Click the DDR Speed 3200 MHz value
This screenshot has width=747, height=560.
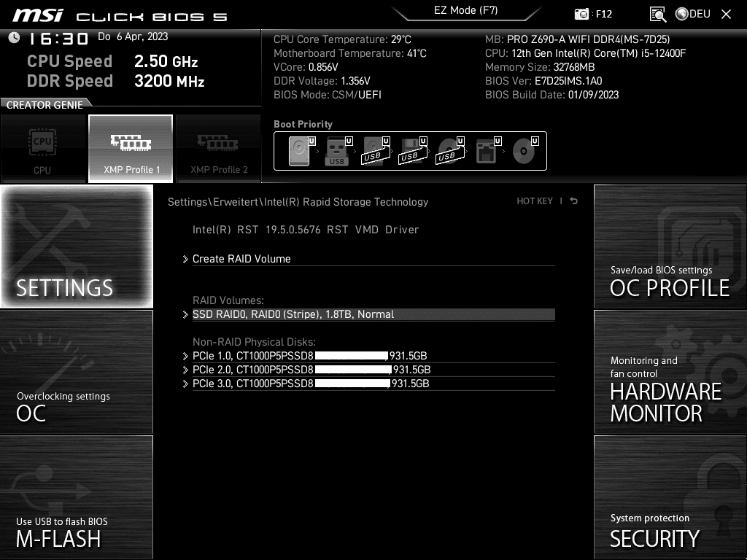169,81
